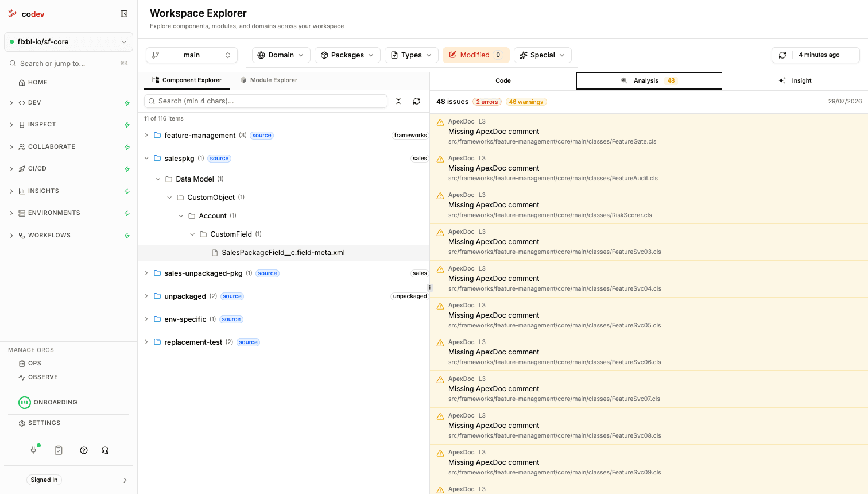Toggle the Modified filter
Image resolution: width=868 pixels, height=494 pixels.
pos(476,55)
